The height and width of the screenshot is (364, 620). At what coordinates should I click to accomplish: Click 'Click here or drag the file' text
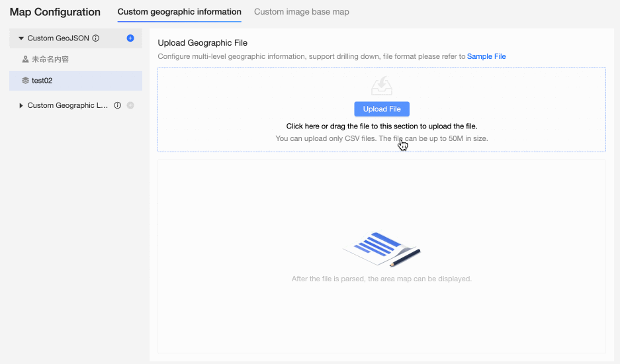pyautogui.click(x=382, y=126)
